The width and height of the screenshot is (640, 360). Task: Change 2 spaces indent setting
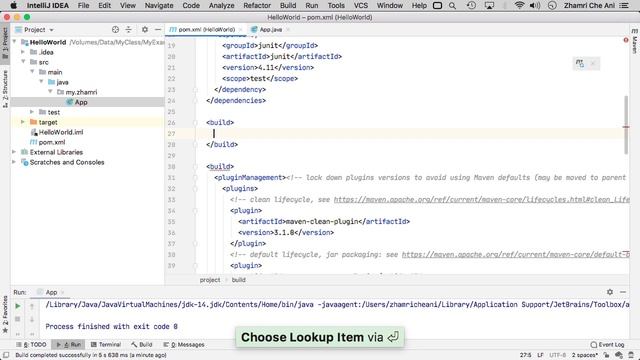584,355
